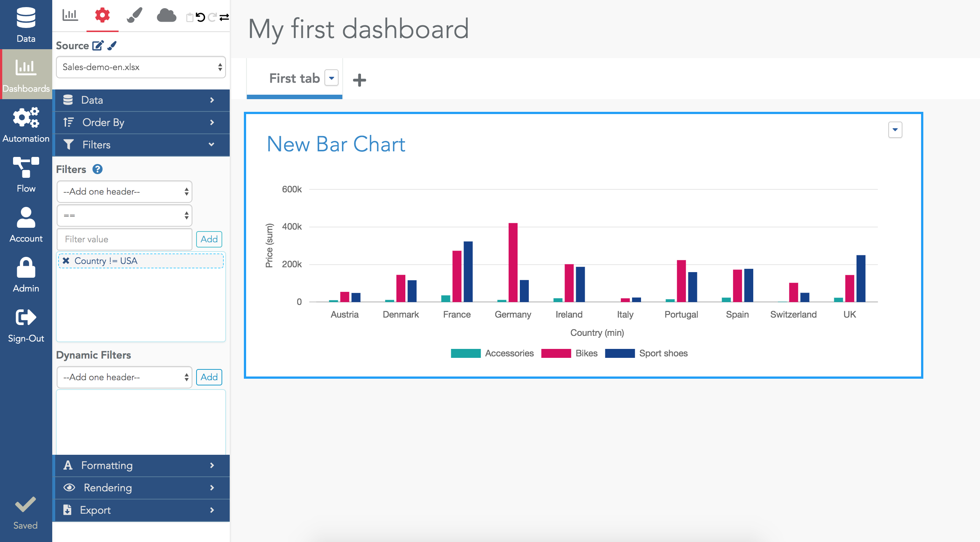
Task: Select the red gear settings tab
Action: point(102,16)
